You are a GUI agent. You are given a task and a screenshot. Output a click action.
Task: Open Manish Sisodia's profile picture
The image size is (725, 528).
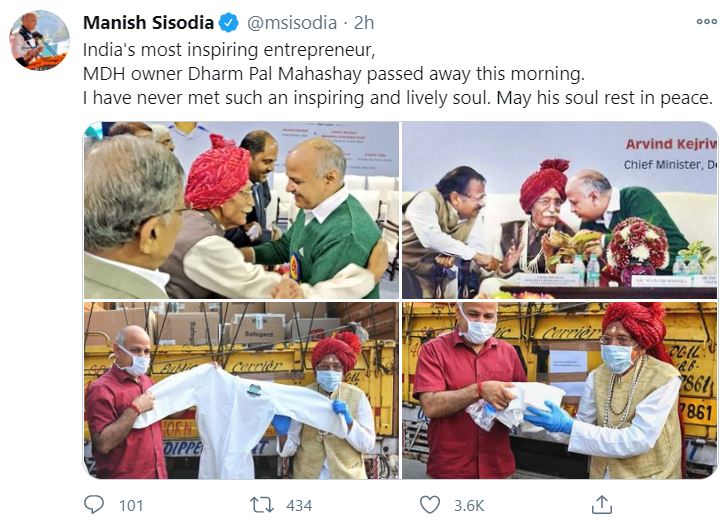coord(40,40)
